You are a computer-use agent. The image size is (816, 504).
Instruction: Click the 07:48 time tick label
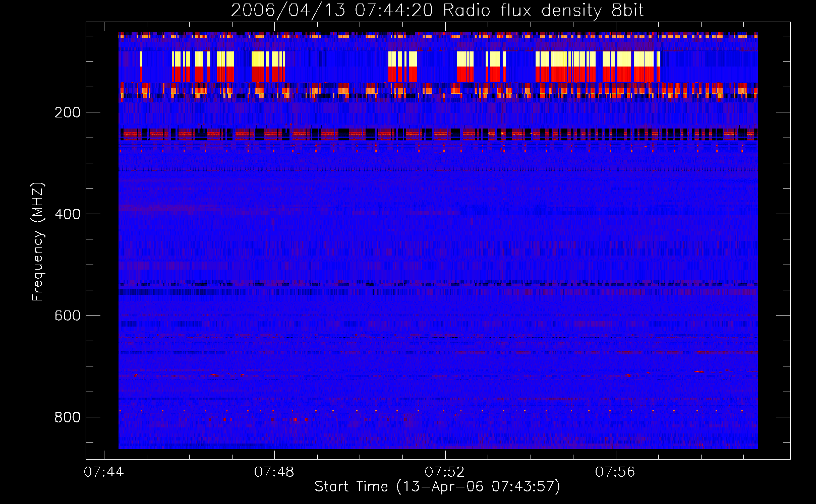pos(274,472)
